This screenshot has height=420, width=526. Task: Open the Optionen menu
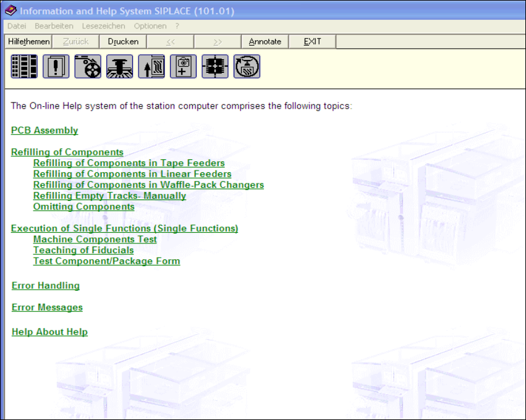(x=150, y=26)
